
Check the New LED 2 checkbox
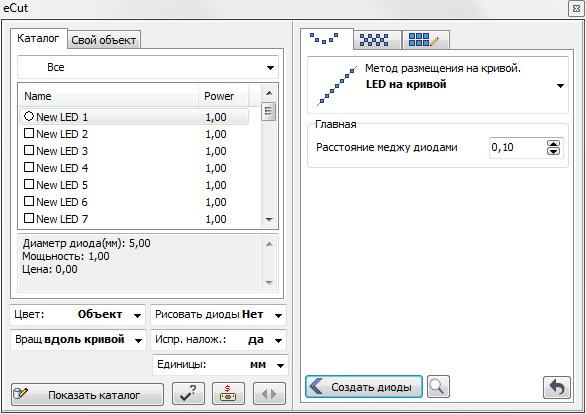point(29,133)
